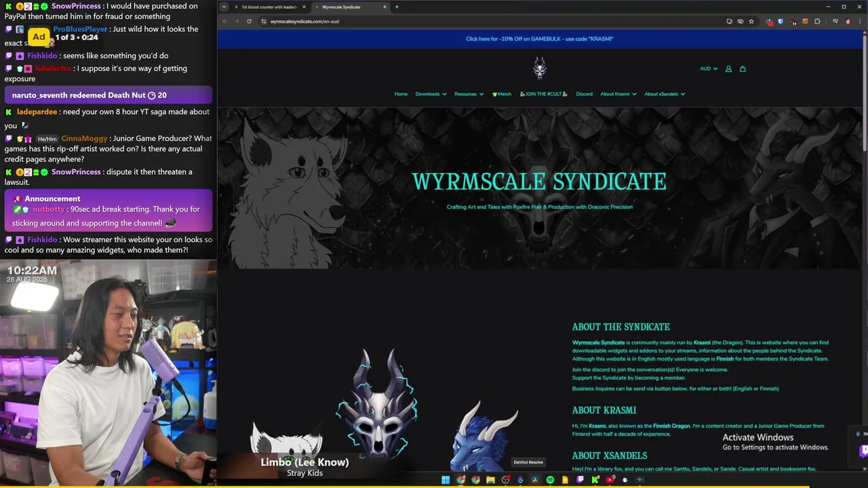Open Chrome extensions puzzle icon
This screenshot has width=868, height=488.
817,21
